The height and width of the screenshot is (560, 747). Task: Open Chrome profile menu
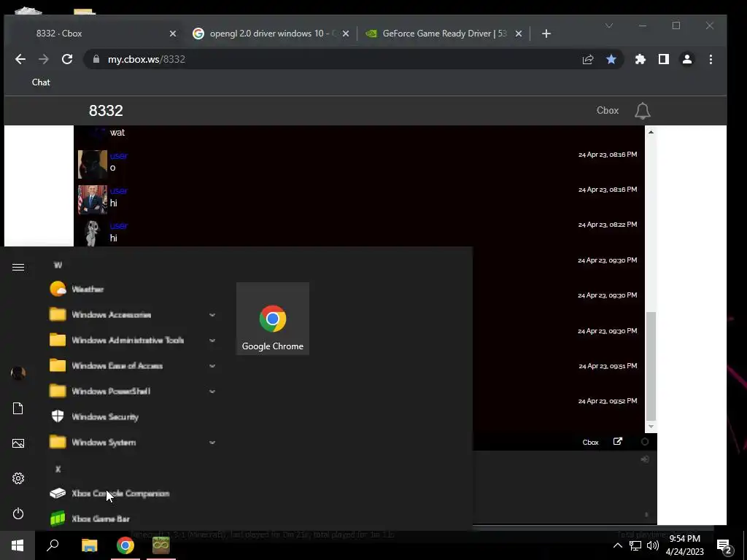pyautogui.click(x=687, y=59)
